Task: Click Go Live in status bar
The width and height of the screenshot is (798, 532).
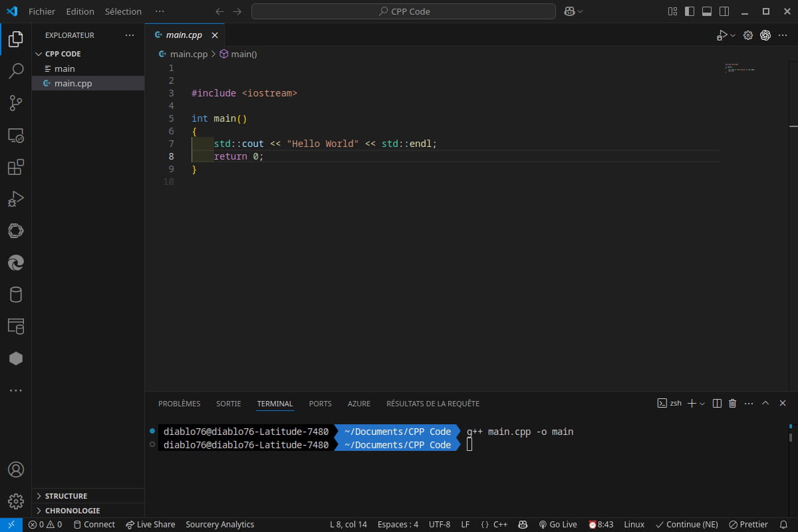Action: (x=557, y=525)
